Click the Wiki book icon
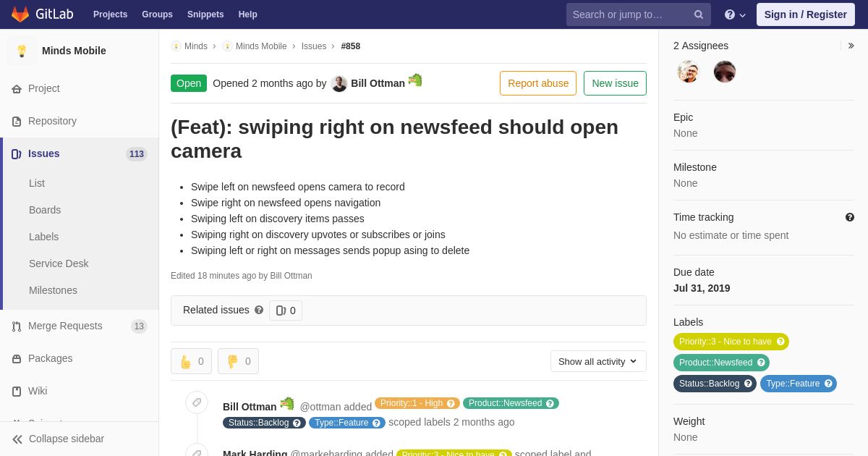Screen dimensions: 868x456 (x=17, y=392)
